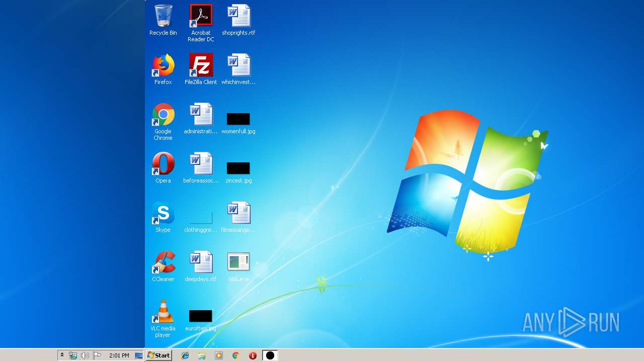This screenshot has width=644, height=362.
Task: Open Action Center flag icon
Action: coord(97,355)
